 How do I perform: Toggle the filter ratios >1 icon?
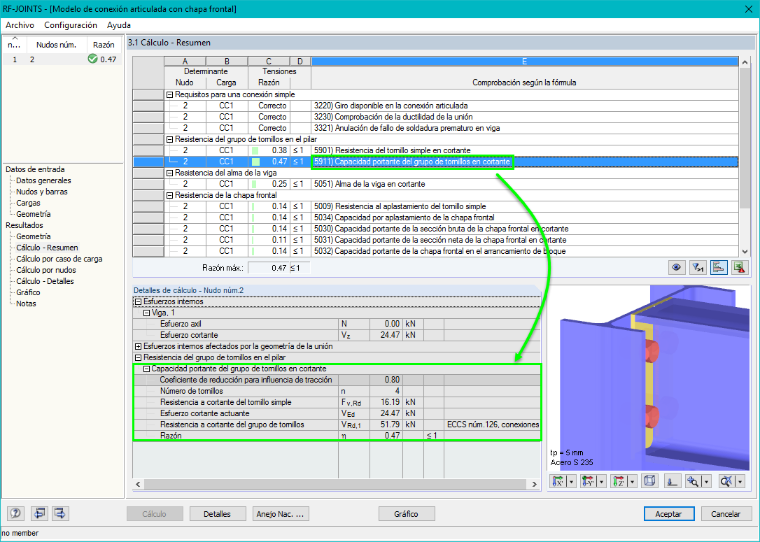point(697,267)
